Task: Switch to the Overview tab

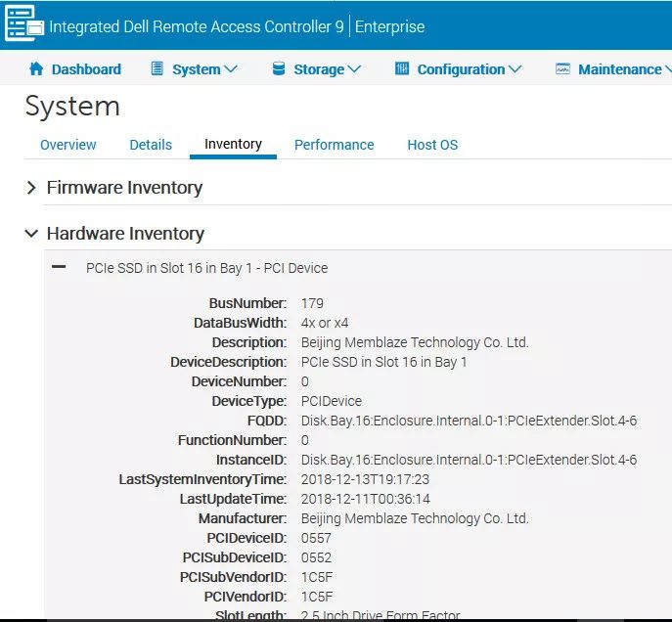Action: (x=68, y=145)
